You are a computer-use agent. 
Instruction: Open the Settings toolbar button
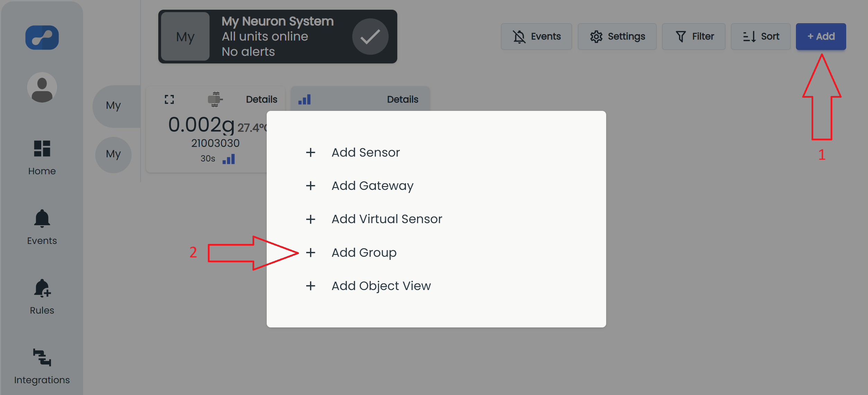click(x=617, y=36)
